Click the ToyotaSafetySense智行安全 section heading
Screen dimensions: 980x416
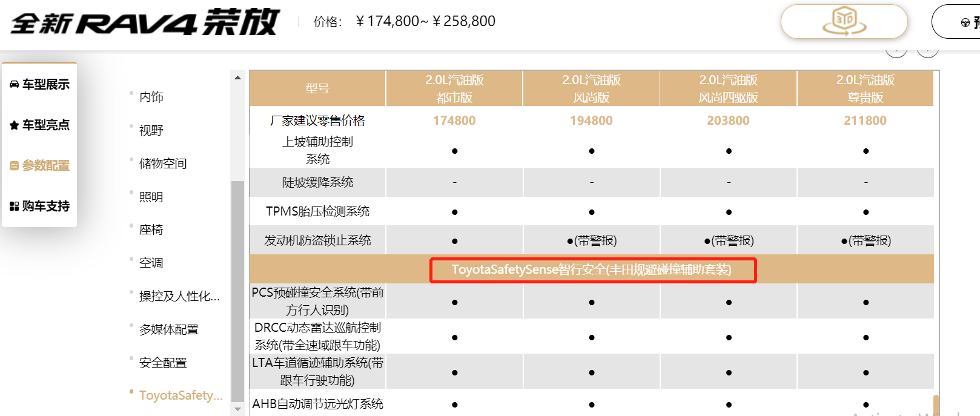coord(592,269)
